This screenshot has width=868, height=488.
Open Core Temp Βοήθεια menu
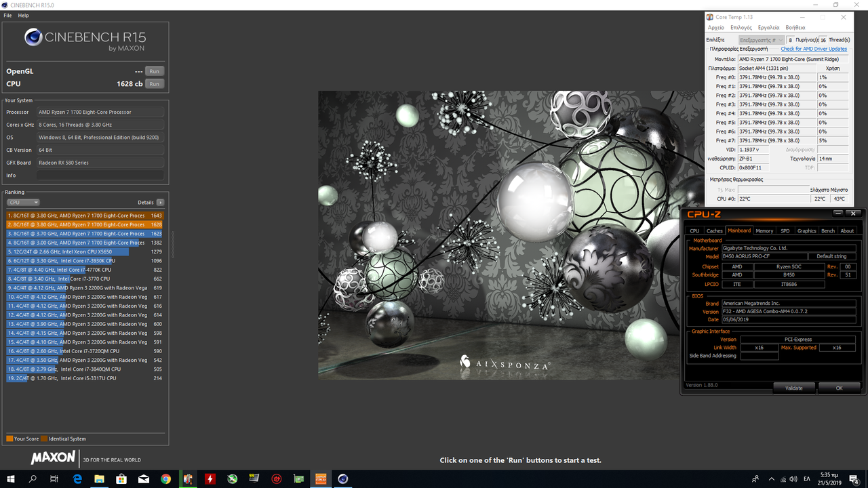795,28
